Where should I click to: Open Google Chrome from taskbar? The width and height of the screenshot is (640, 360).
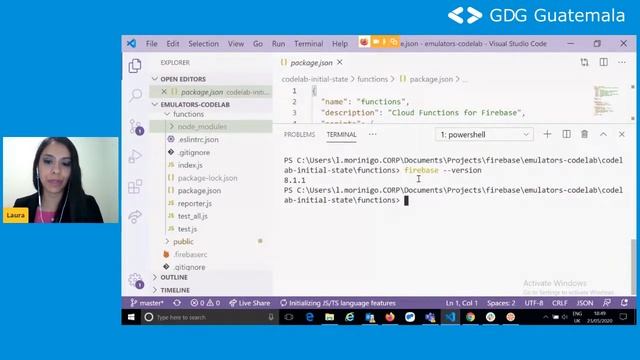pyautogui.click(x=470, y=317)
